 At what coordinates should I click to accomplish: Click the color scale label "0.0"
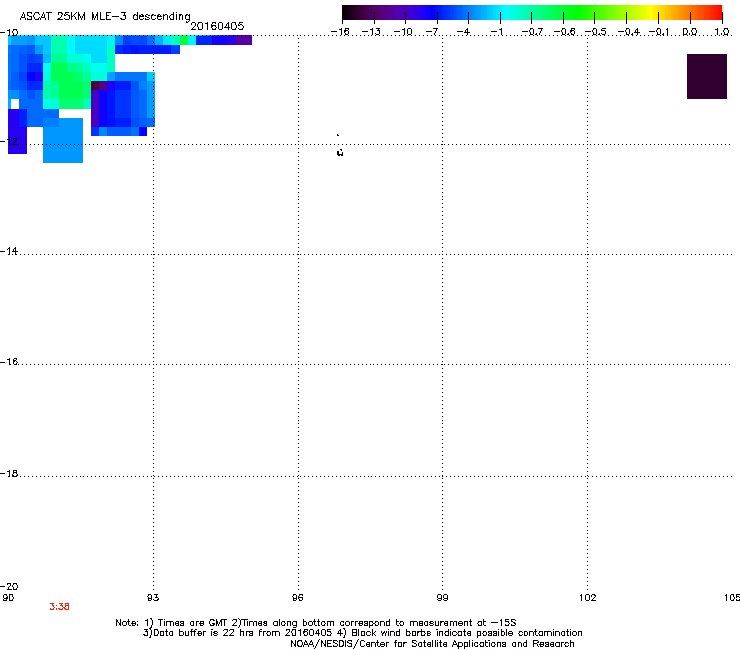690,32
